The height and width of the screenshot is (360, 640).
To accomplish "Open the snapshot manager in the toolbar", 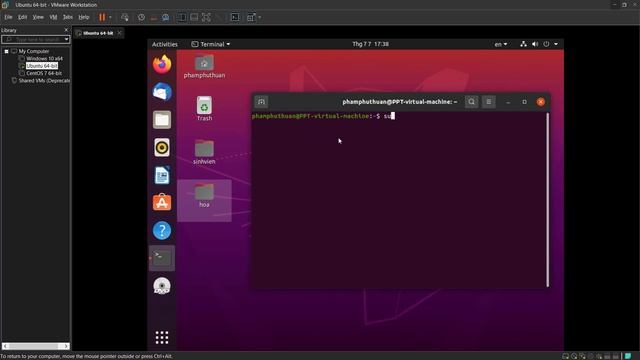I will click(165, 17).
